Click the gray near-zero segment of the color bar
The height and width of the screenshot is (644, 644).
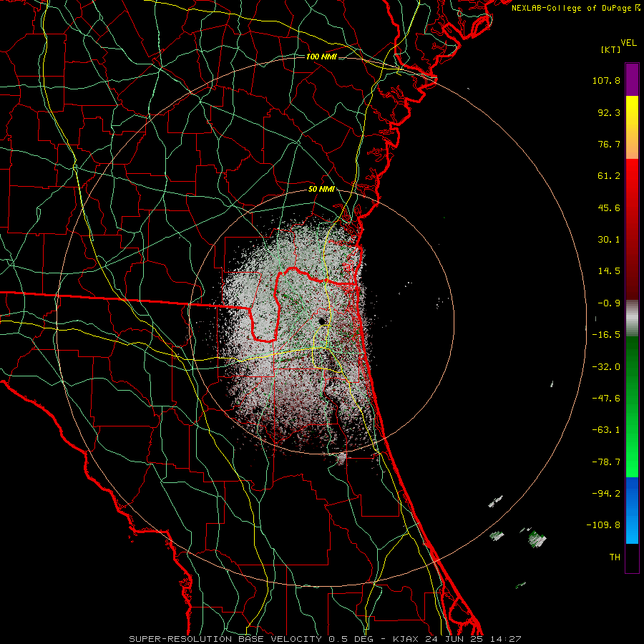click(632, 318)
